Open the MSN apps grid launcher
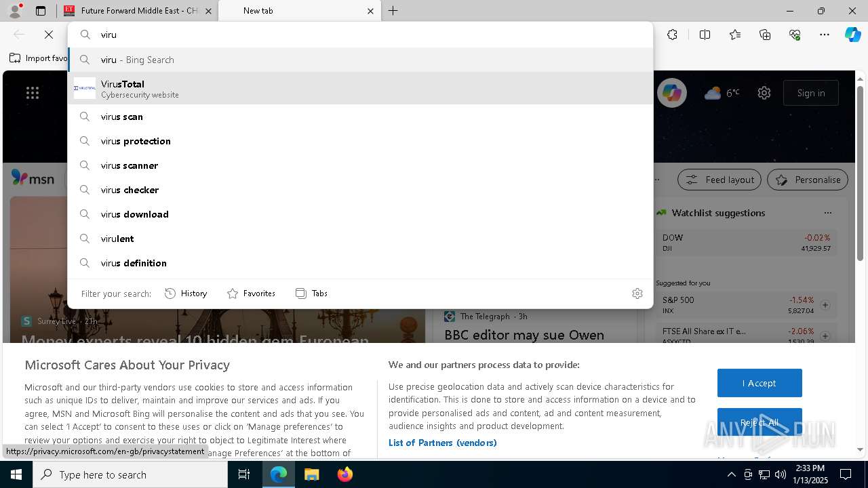The width and height of the screenshot is (868, 488). click(x=33, y=93)
